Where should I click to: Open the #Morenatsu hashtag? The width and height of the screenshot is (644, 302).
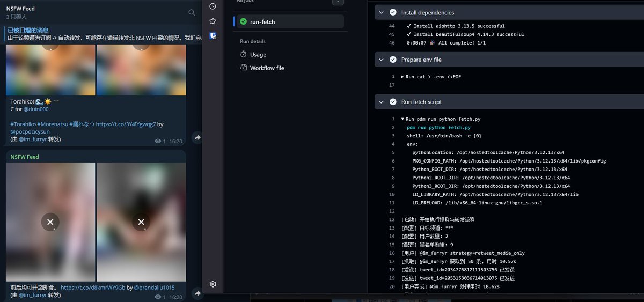coord(52,124)
